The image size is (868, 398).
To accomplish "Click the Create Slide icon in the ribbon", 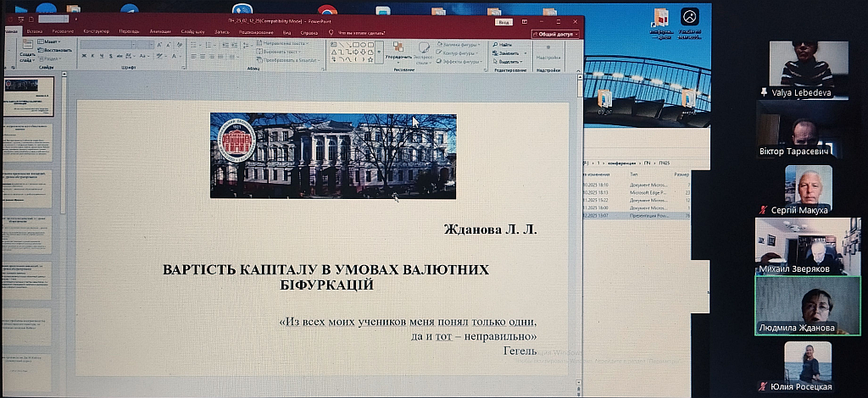I will pyautogui.click(x=25, y=48).
